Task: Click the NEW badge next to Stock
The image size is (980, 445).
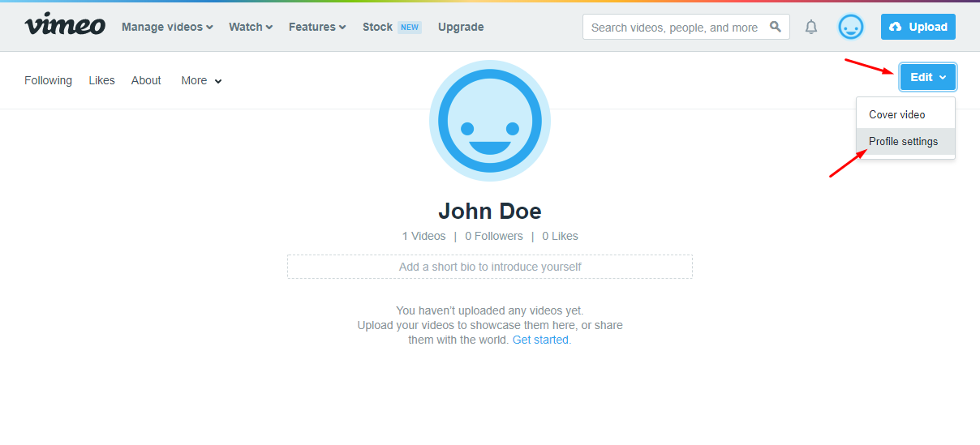Action: [x=410, y=27]
